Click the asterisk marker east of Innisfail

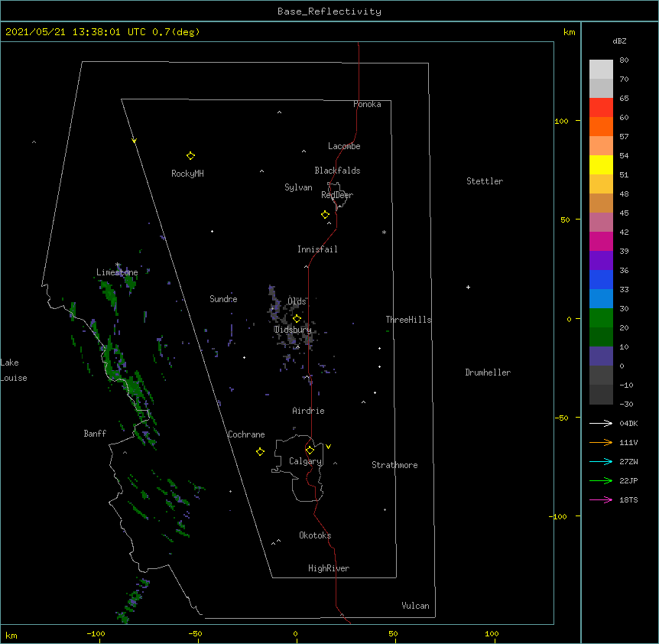tap(384, 232)
